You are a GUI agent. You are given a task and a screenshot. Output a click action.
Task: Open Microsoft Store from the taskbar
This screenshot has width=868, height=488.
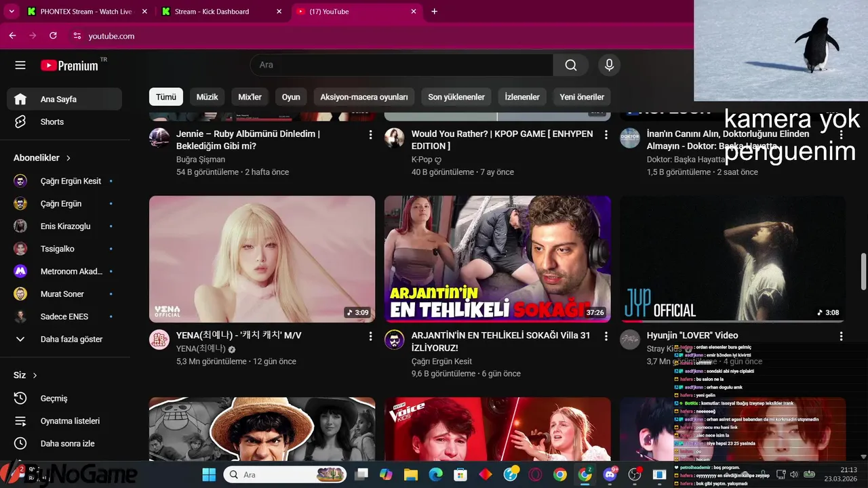point(460,474)
